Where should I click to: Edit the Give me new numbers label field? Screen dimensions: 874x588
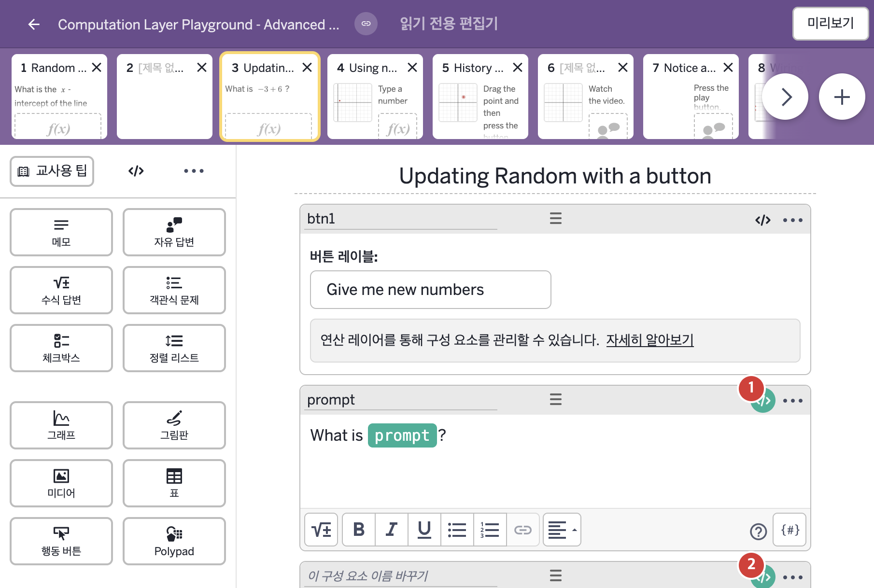[x=431, y=290]
